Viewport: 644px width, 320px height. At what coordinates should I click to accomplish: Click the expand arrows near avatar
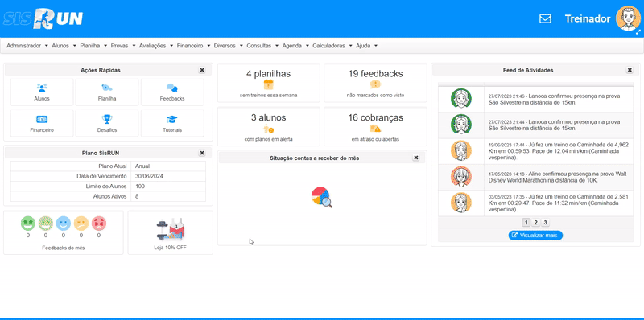pos(638,31)
